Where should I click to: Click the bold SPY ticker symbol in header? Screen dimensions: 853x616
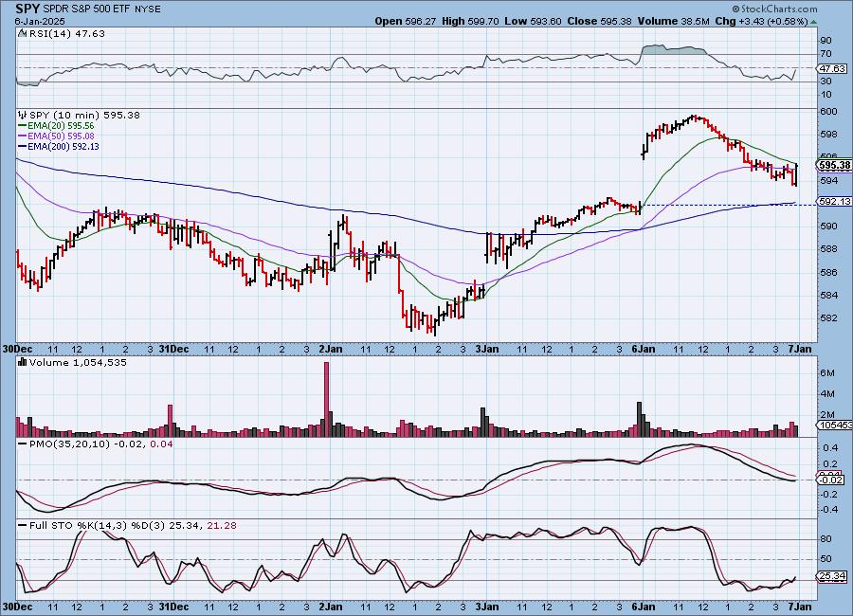(27, 9)
